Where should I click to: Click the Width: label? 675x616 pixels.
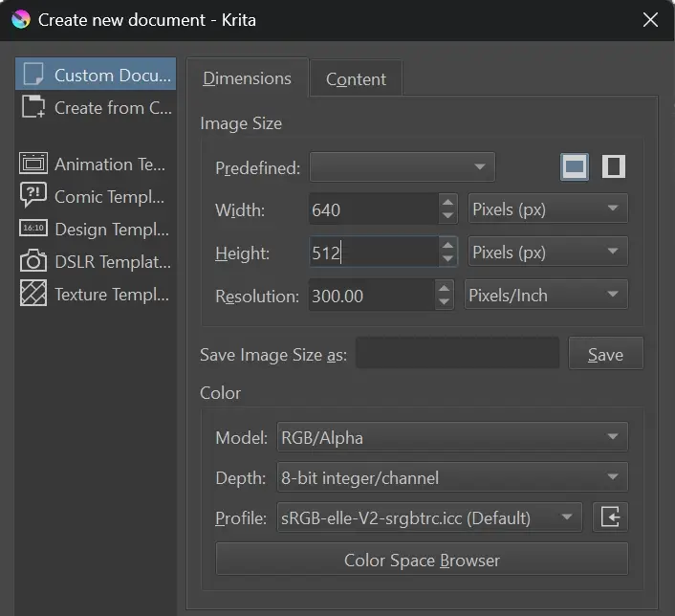click(240, 210)
